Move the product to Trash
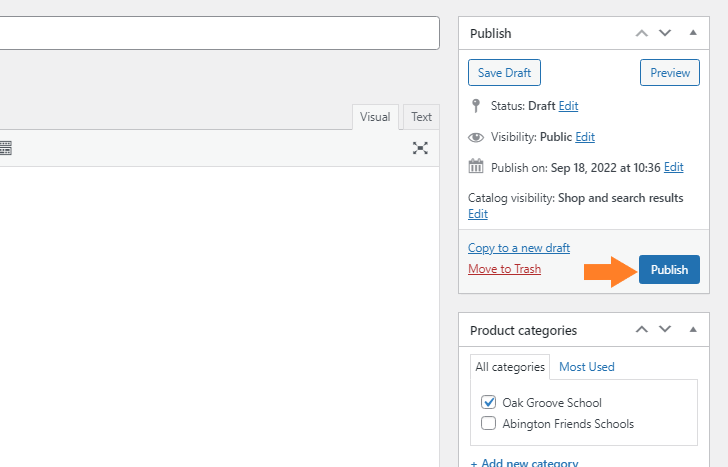The height and width of the screenshot is (467, 728). pyautogui.click(x=504, y=269)
